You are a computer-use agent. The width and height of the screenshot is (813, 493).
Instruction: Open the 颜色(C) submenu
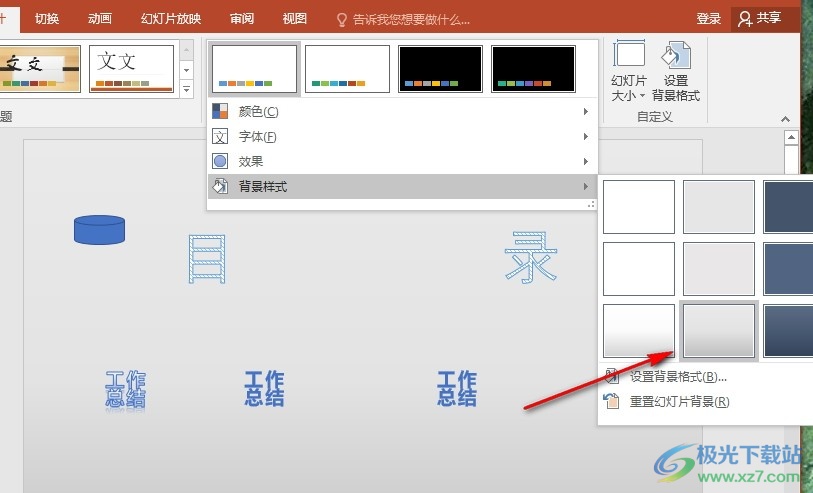402,111
